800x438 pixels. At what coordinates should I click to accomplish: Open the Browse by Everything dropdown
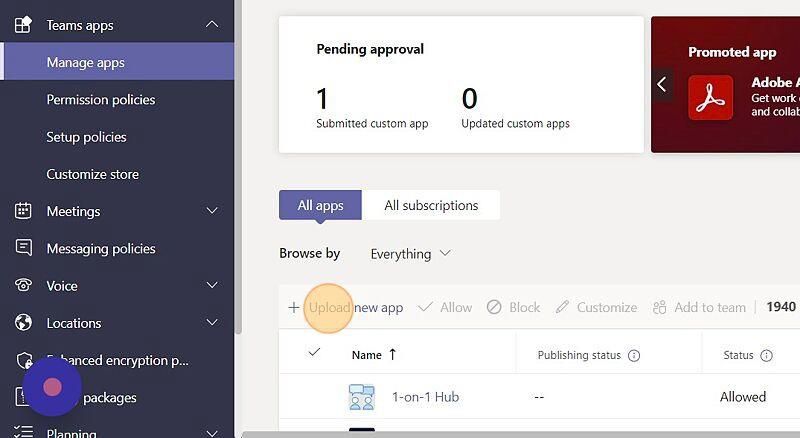411,254
